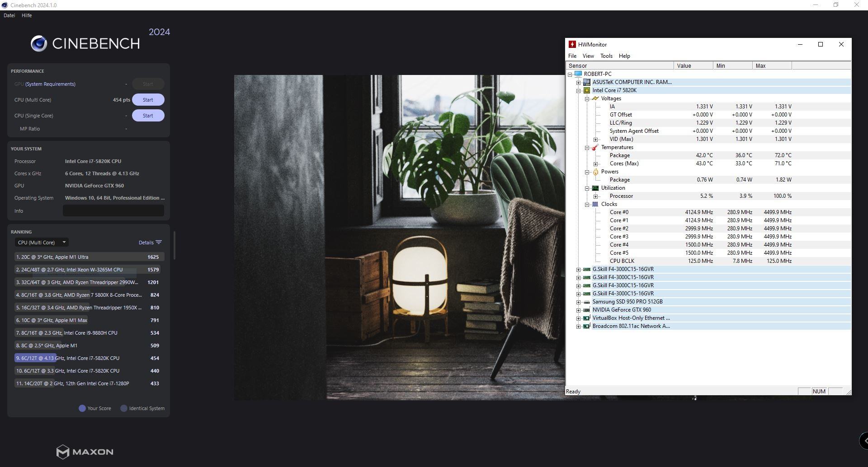This screenshot has width=868, height=467.
Task: Collapse the Utilization section
Action: (587, 188)
